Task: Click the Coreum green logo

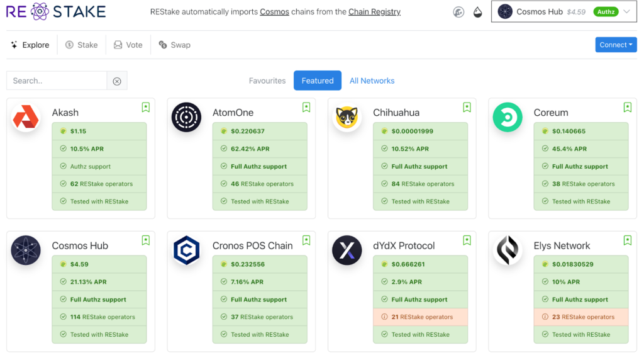Action: click(x=508, y=118)
